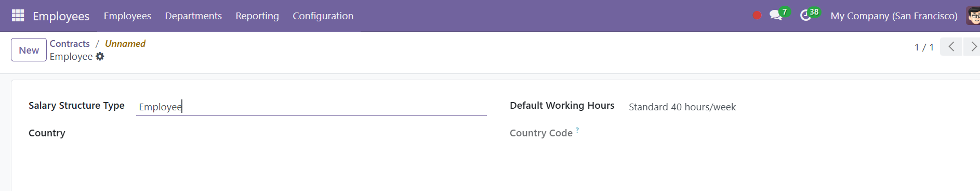980x191 pixels.
Task: Open the gear actions menu beside Employee
Action: tap(100, 56)
